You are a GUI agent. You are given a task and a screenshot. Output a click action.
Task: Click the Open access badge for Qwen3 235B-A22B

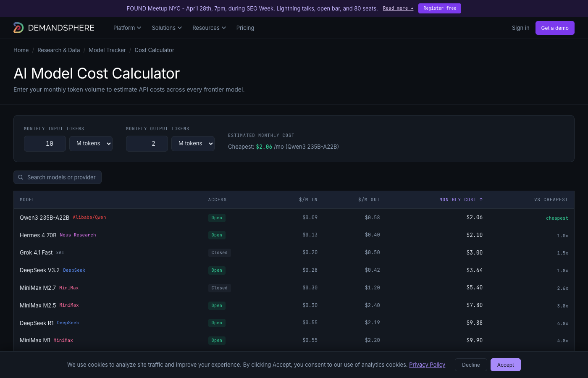click(217, 218)
